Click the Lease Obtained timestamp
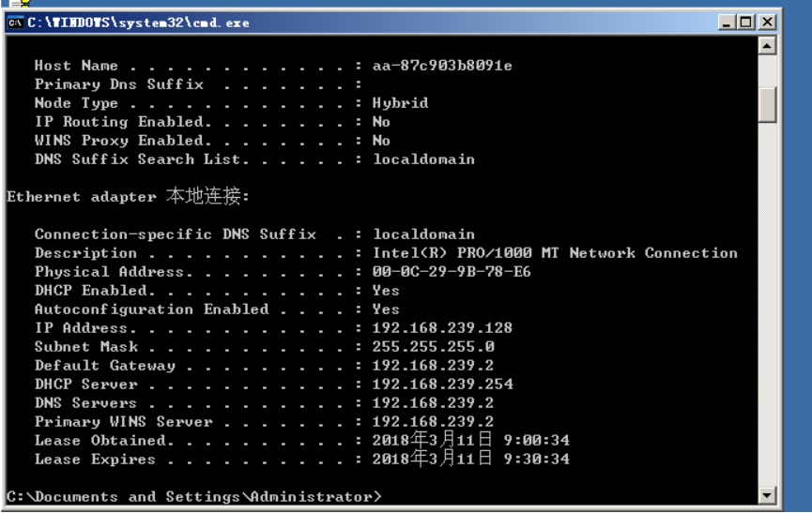812x513 pixels. click(x=470, y=441)
